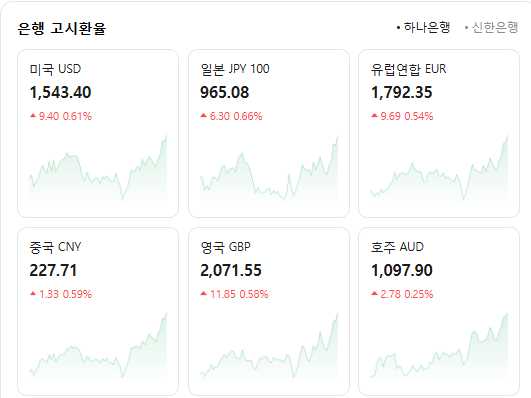The width and height of the screenshot is (531, 398).
Task: Open the 호주 AUD exchange rate card
Action: pyautogui.click(x=439, y=311)
